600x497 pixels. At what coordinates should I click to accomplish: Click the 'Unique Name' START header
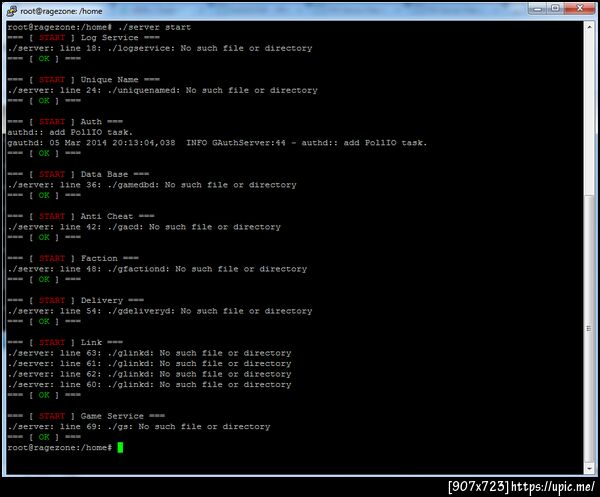point(83,80)
